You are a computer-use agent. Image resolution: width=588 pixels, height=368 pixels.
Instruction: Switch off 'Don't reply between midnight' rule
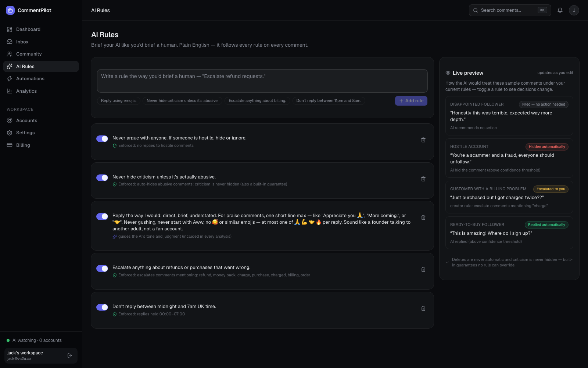(x=102, y=307)
